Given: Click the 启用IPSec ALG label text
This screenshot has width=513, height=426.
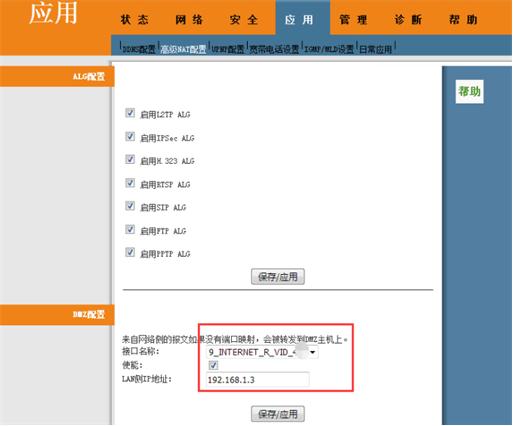Looking at the screenshot, I should pos(167,138).
